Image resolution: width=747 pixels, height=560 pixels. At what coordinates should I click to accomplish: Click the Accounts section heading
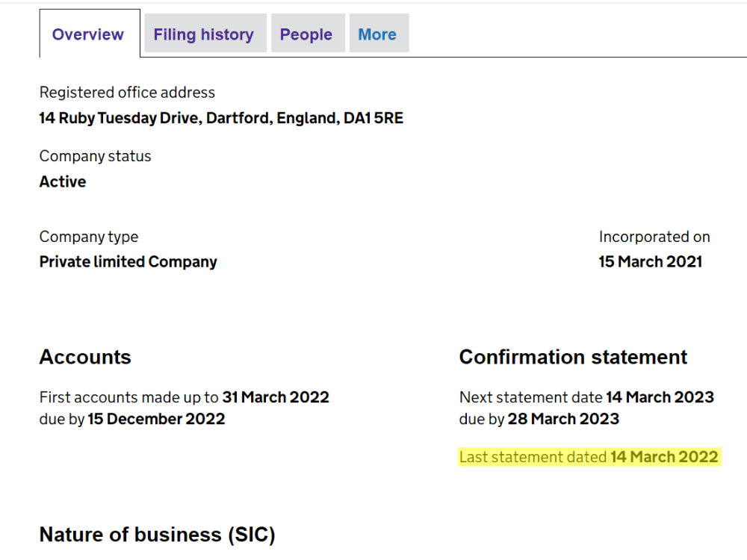[84, 357]
